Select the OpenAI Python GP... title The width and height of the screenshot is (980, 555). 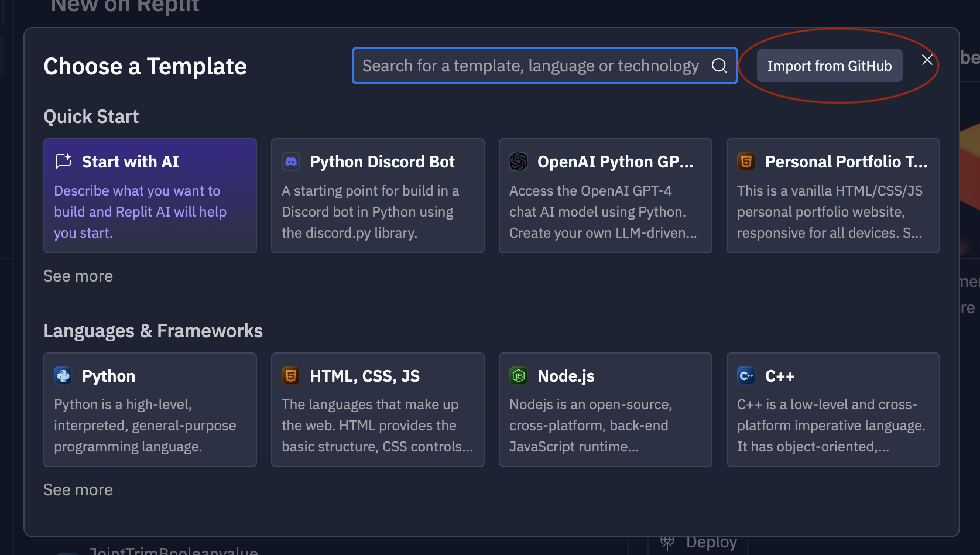(615, 162)
